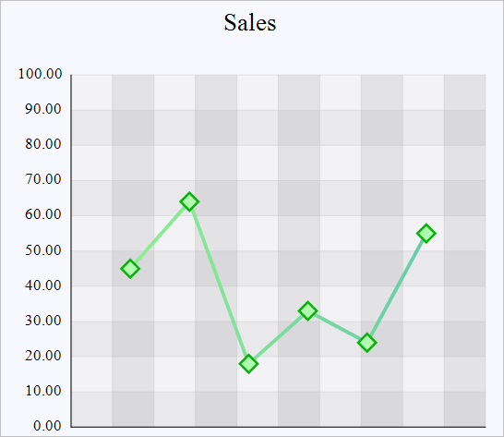Click the 90.00 axis label
The height and width of the screenshot is (437, 504).
[x=43, y=109]
